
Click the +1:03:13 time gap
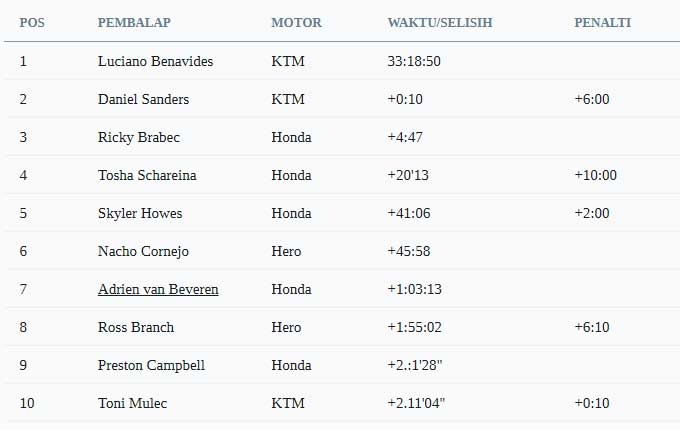pos(415,289)
